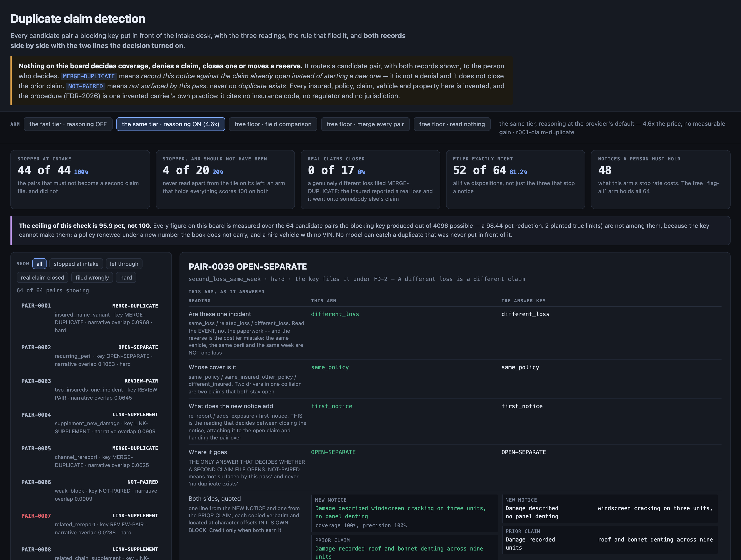Open the red-highlighted PAIR-0007 entry
741x560 pixels.
[x=90, y=524]
